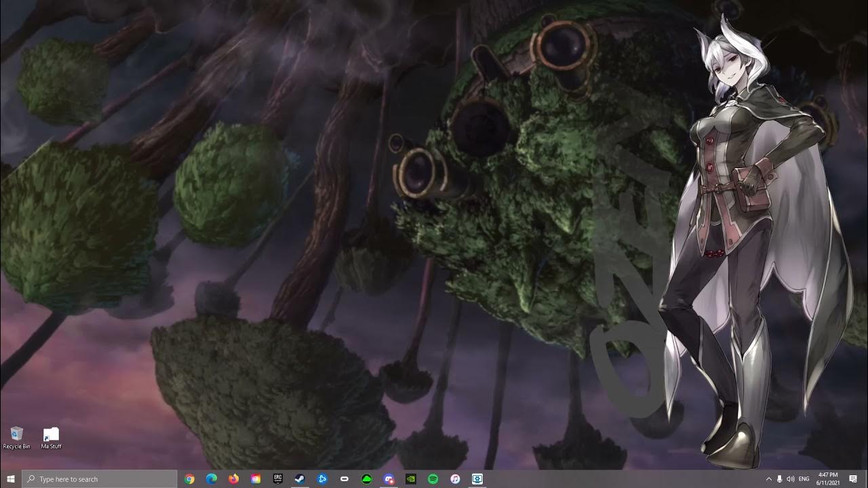Open the clock showing 4:47 PM
The width and height of the screenshot is (868, 488).
coord(828,479)
